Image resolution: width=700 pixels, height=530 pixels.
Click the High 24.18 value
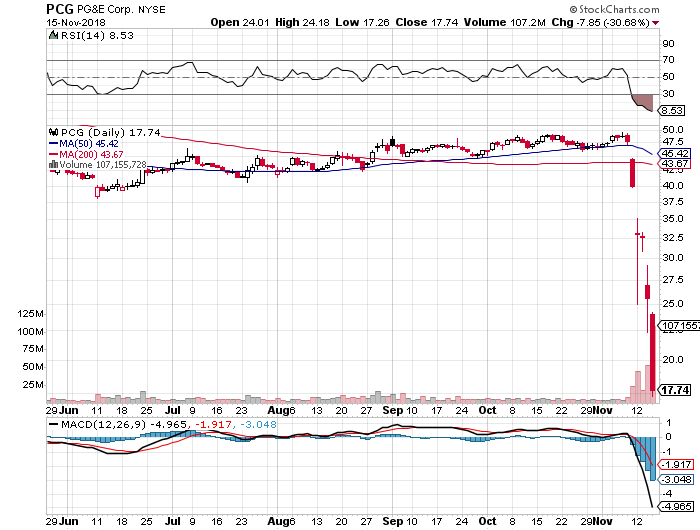pos(302,22)
